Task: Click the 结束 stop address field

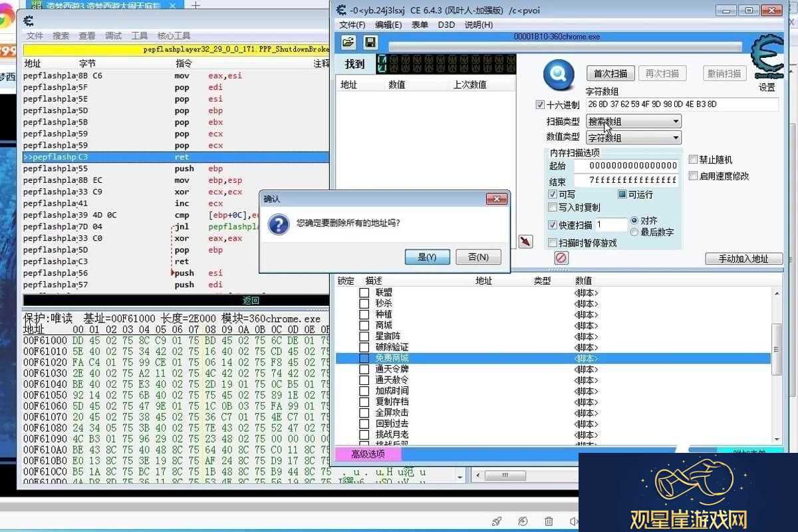Action: pyautogui.click(x=626, y=181)
